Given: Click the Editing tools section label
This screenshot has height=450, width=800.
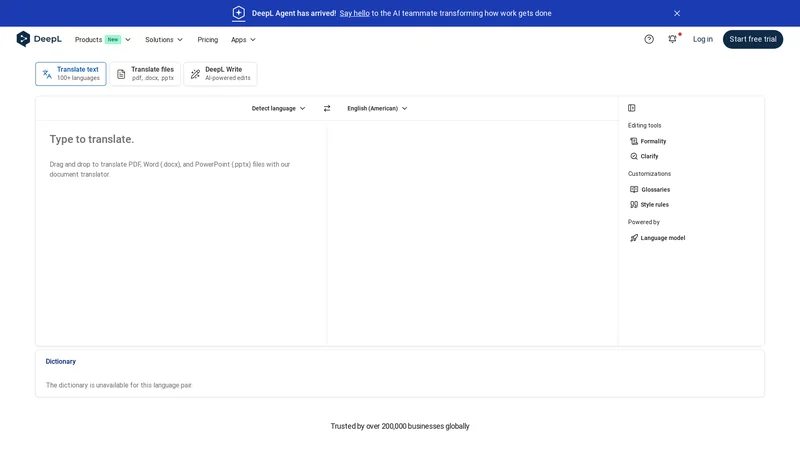Looking at the screenshot, I should [644, 126].
